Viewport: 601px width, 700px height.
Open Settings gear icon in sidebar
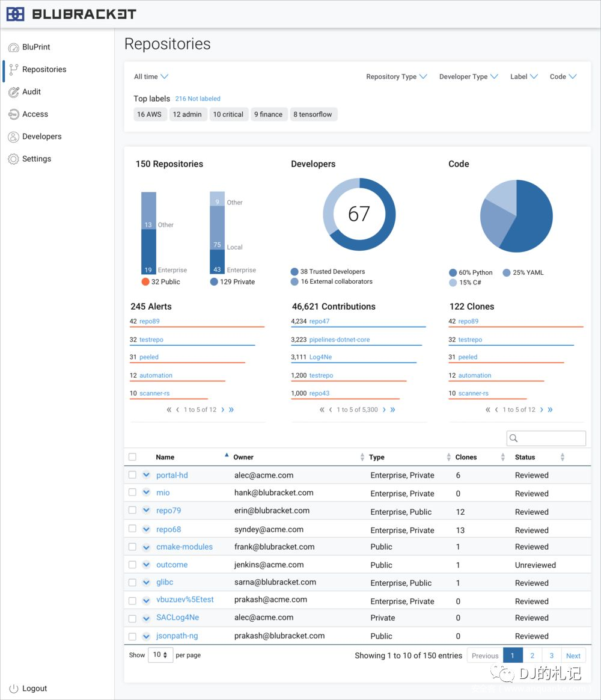pos(13,159)
